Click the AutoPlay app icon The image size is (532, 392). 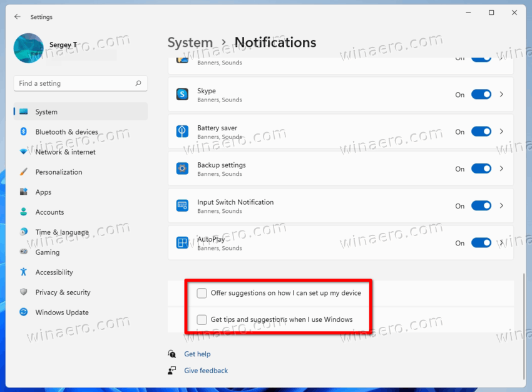click(x=182, y=242)
